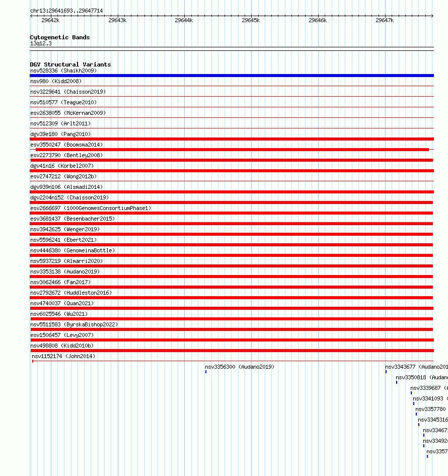The height and width of the screenshot is (476, 448).
Task: Click the blue marker under nsv3356300
Action: pyautogui.click(x=206, y=372)
